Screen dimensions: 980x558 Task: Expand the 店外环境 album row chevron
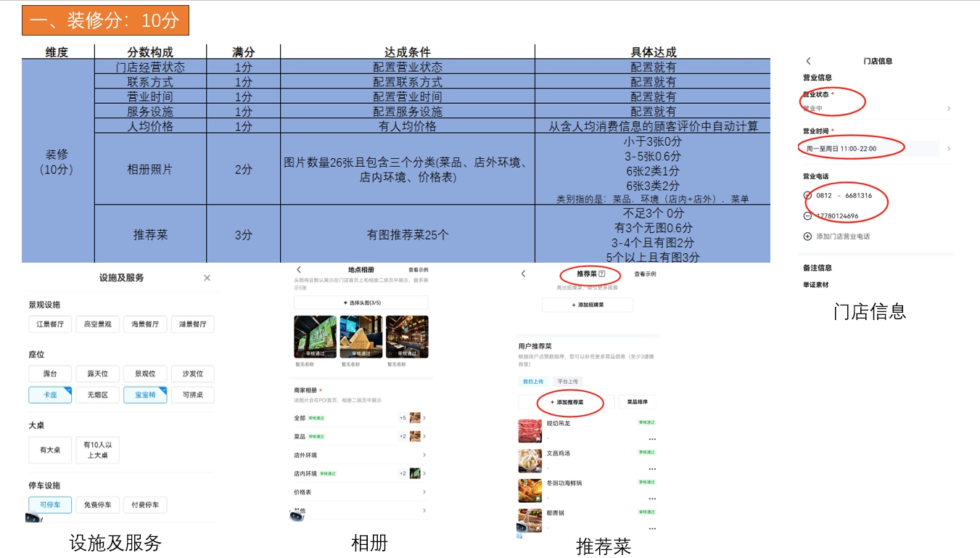tap(424, 455)
